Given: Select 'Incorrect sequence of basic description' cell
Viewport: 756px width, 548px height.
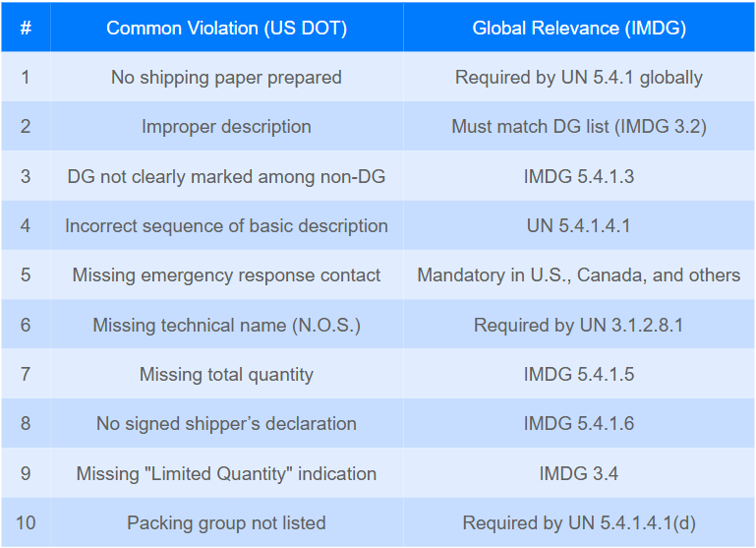Looking at the screenshot, I should tap(227, 225).
